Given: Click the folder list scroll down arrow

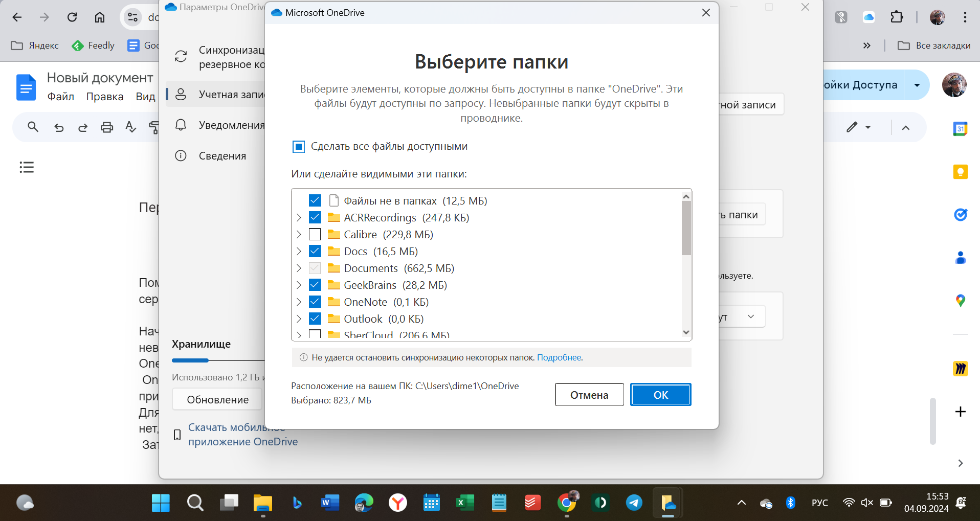Looking at the screenshot, I should pos(686,332).
